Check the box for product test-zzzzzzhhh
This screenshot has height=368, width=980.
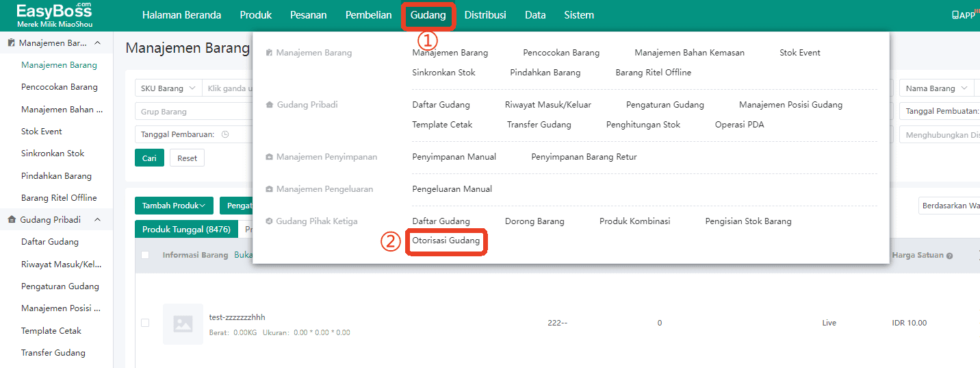pos(145,323)
